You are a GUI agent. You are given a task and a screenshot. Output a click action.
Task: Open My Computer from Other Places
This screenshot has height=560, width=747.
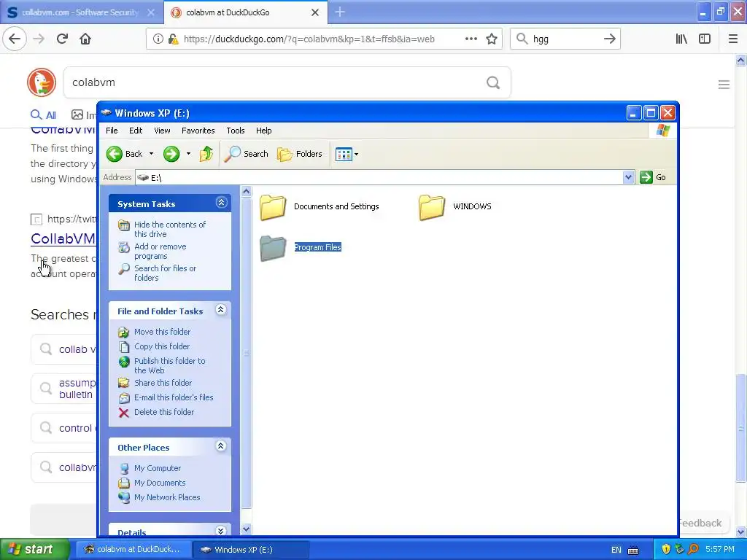(x=158, y=468)
